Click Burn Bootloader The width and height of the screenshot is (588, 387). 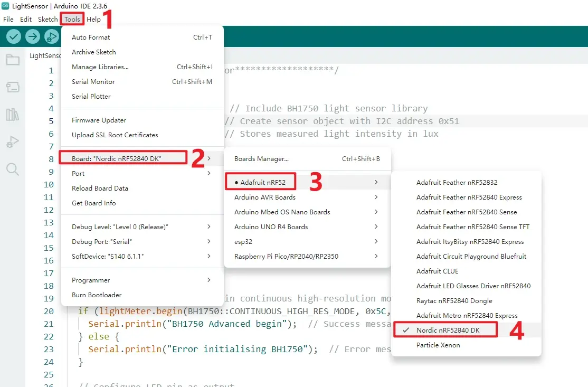[x=143, y=295]
